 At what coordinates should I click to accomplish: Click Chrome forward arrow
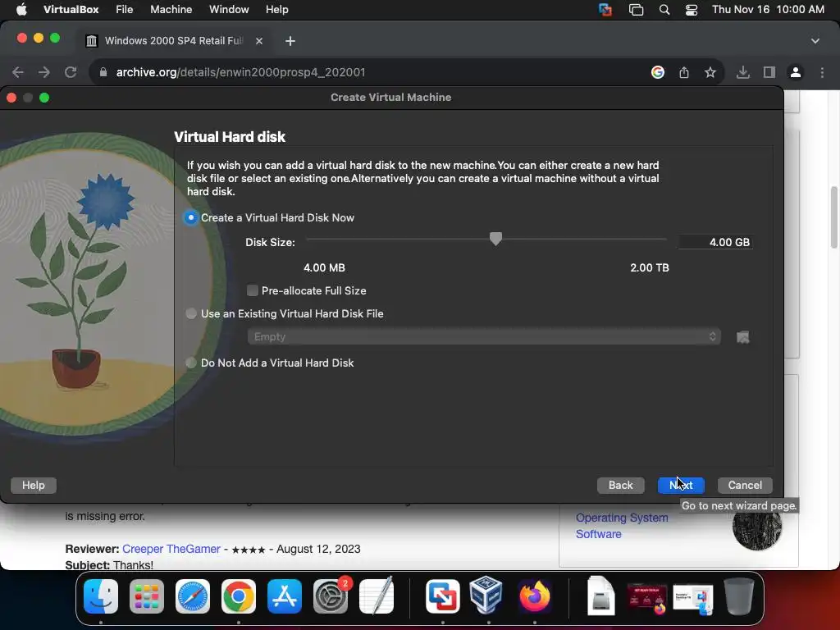tap(44, 72)
